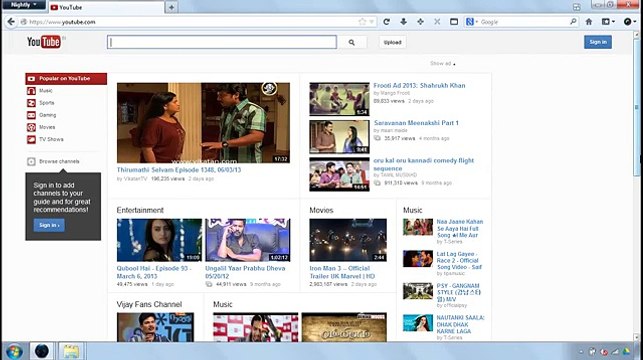Expand the Show ad toggle
Viewport: 643px width, 360px height.
tap(442, 64)
